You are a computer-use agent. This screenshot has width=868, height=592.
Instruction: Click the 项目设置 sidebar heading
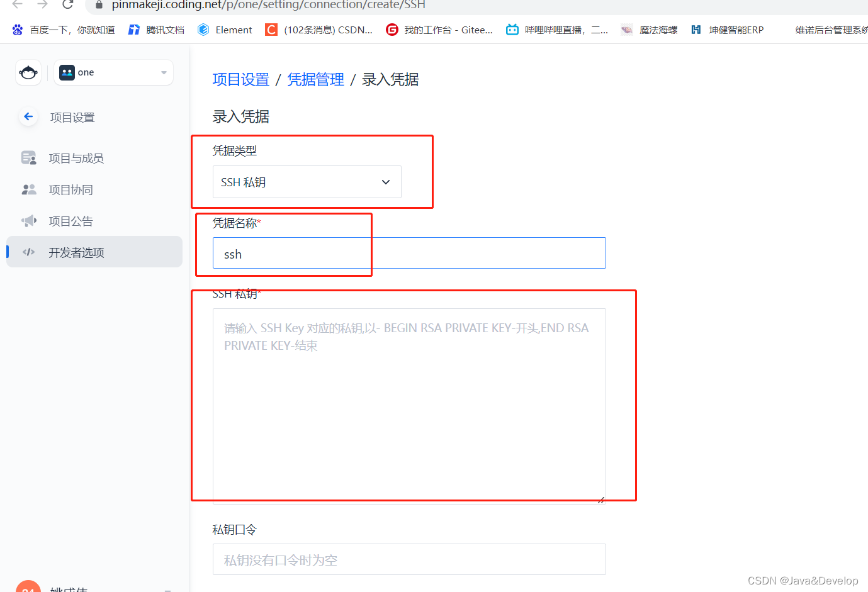click(72, 117)
